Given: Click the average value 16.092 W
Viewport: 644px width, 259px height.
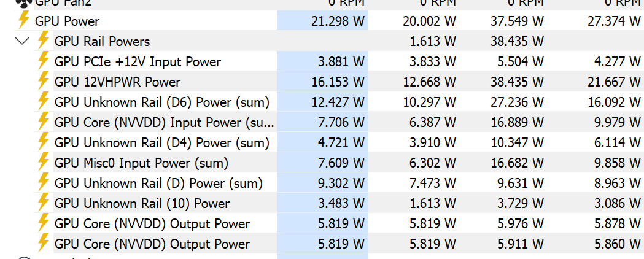Looking at the screenshot, I should (x=614, y=102).
